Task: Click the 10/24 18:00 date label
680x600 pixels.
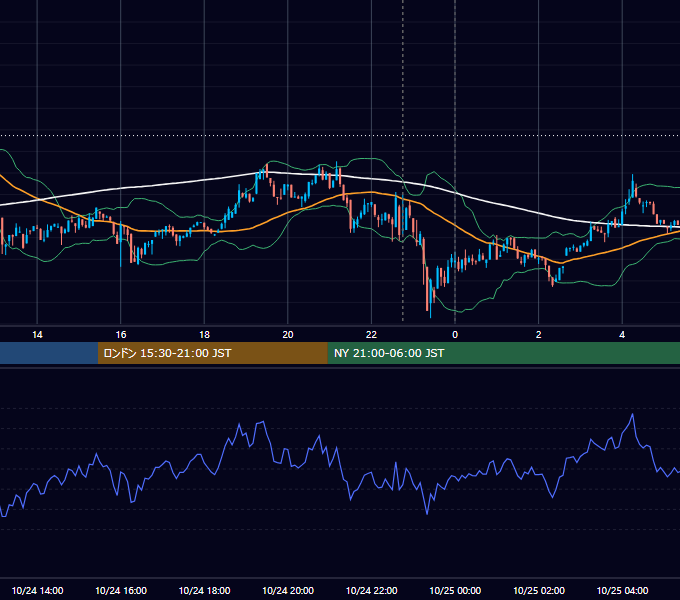Action: [204, 590]
